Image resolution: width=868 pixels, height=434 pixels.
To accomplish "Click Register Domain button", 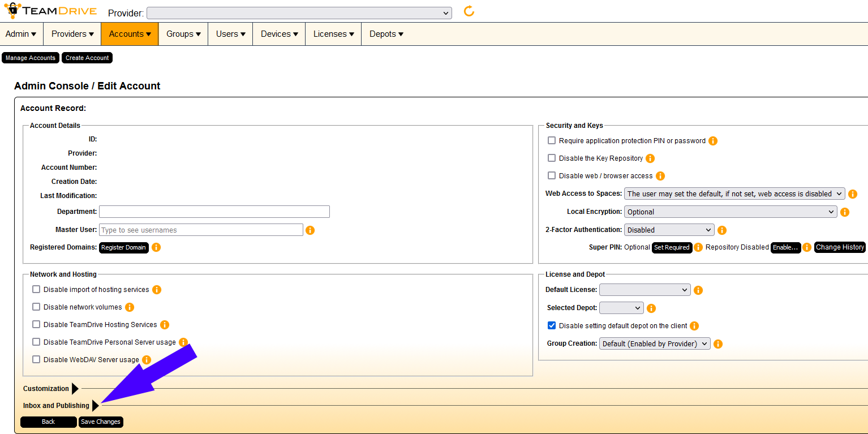I will [124, 247].
